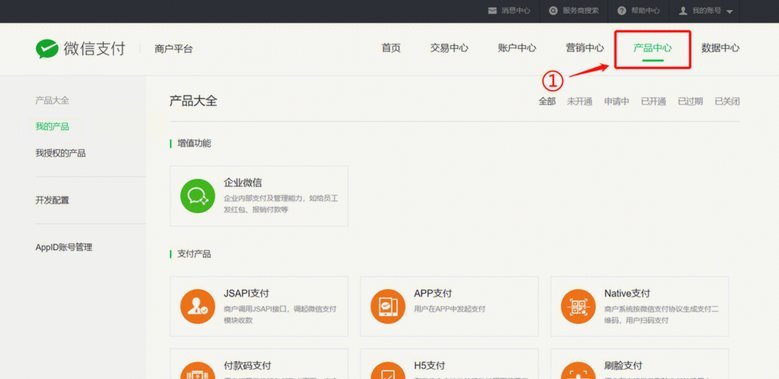Click the my account user icon
Screen dimensions: 779x379
(x=683, y=10)
